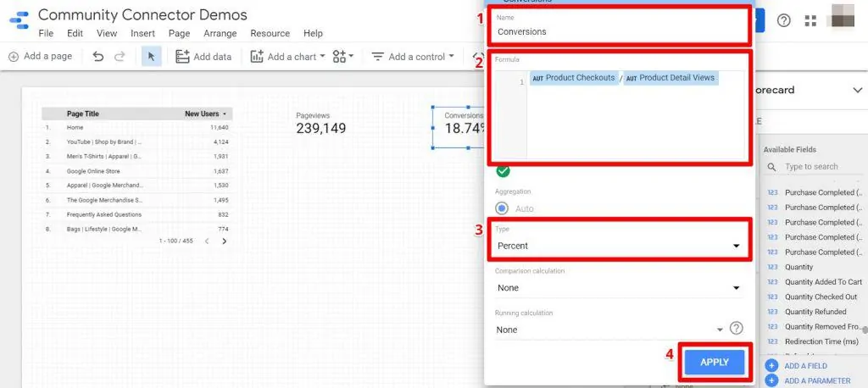Open the Add a control dropdown
This screenshot has height=388, width=868.
[413, 57]
